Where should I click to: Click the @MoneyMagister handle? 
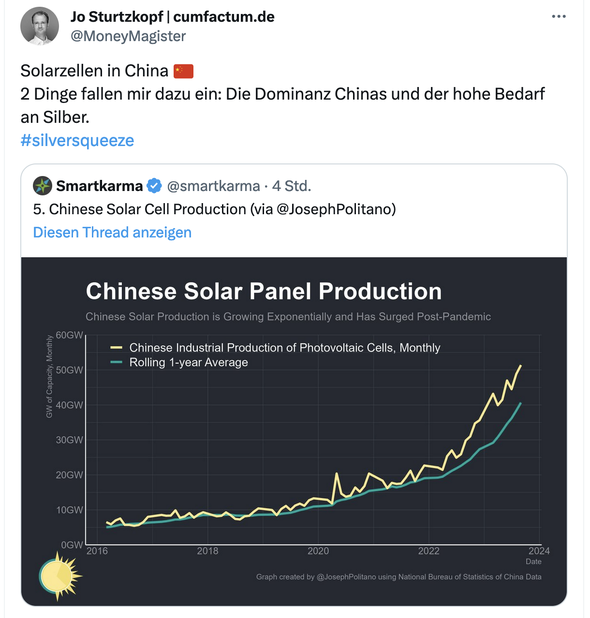(x=128, y=36)
